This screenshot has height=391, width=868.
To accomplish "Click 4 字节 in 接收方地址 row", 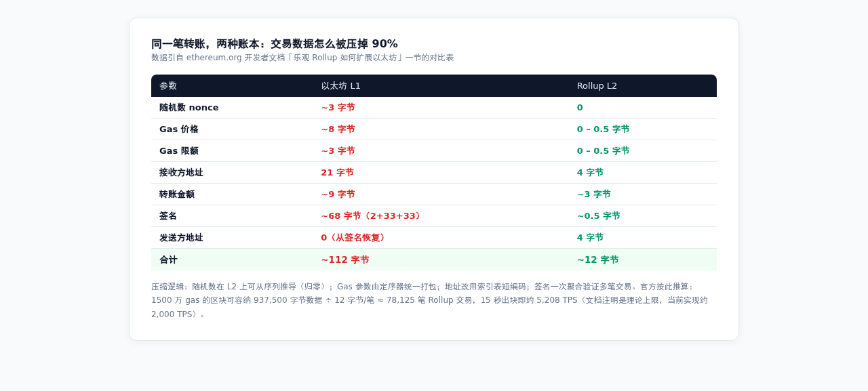I will coord(590,173).
